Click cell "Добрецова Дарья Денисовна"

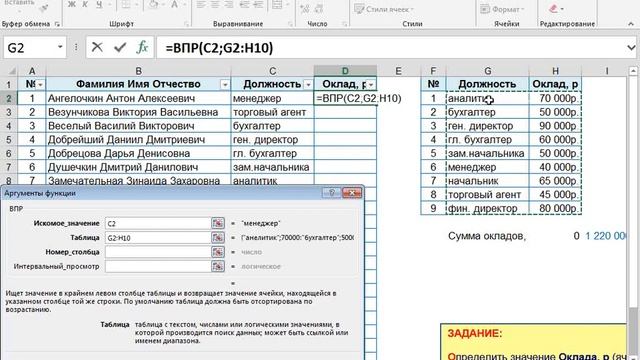[138, 153]
